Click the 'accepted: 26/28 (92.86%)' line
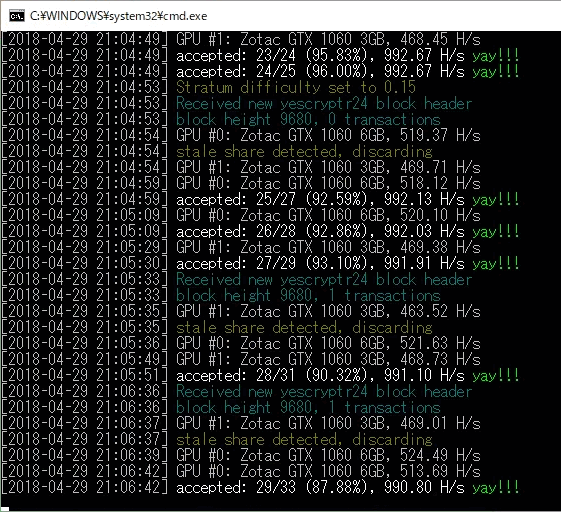Image resolution: width=561 pixels, height=512 pixels. (260, 231)
